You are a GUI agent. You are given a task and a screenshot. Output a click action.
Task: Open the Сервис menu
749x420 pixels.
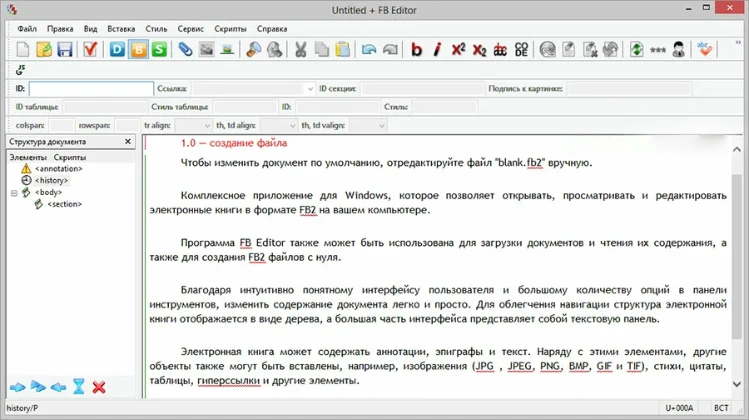191,29
